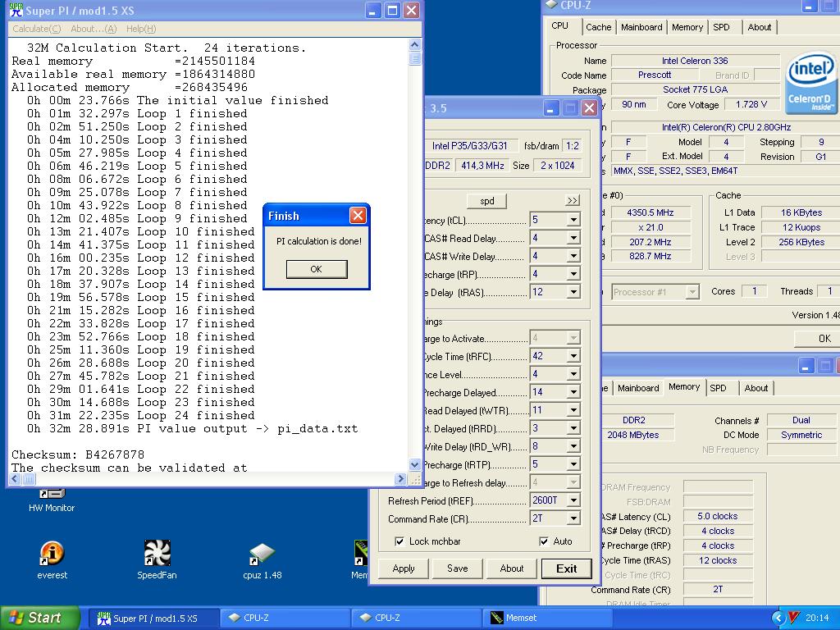Image resolution: width=840 pixels, height=630 pixels.
Task: Click the Checksum: B4267878 line
Action: coord(78,454)
